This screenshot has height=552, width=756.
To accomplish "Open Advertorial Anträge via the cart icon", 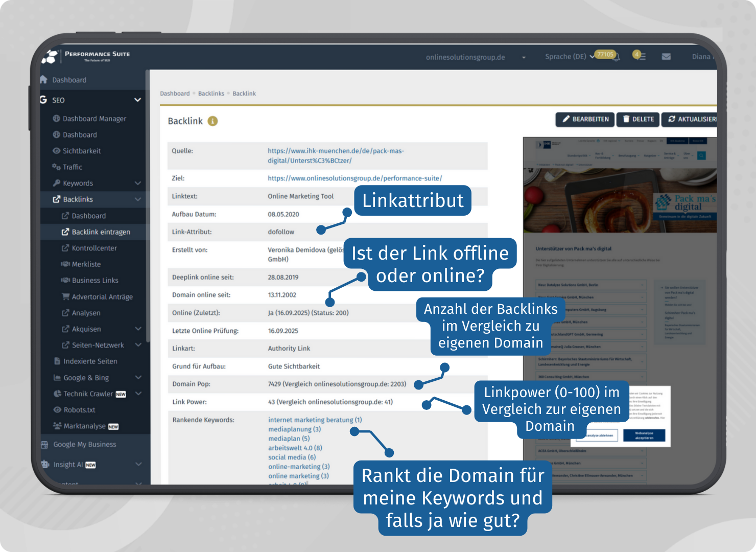I will click(x=65, y=296).
